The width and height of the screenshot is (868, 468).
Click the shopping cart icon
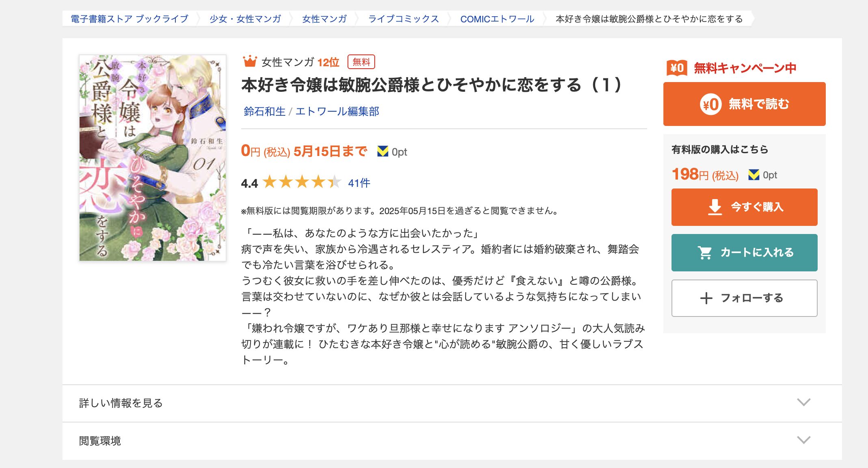click(705, 253)
